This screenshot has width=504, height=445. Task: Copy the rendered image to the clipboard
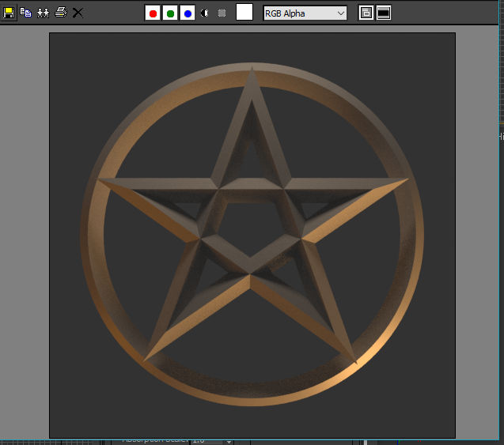click(x=25, y=13)
